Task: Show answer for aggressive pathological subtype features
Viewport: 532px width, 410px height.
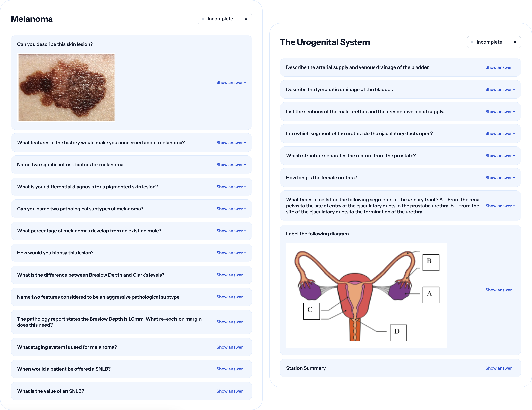Action: [231, 297]
